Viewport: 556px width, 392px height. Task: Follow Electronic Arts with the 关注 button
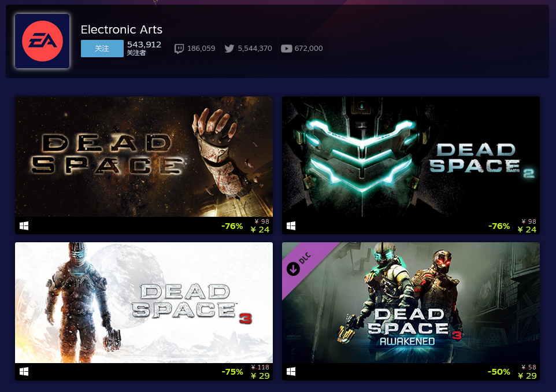tap(102, 49)
